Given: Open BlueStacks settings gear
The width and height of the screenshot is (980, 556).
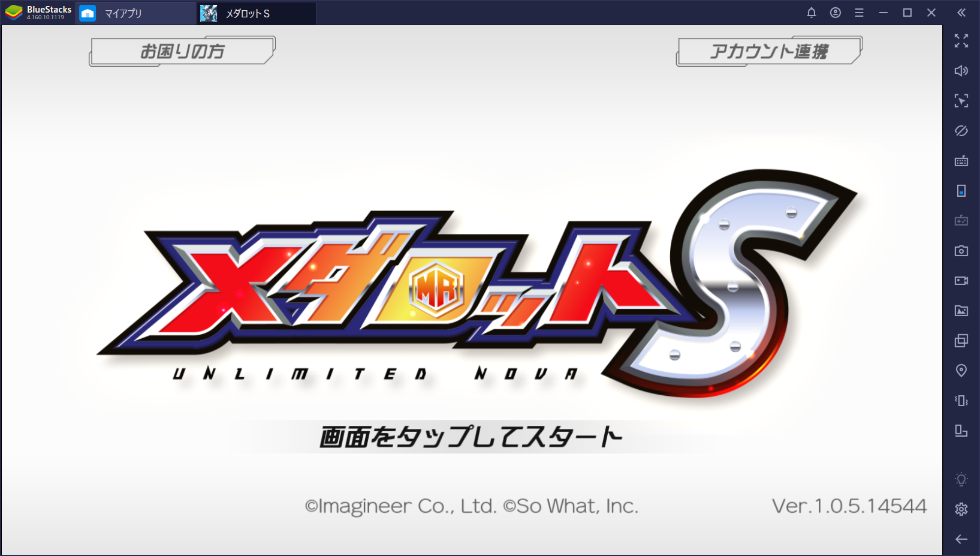Looking at the screenshot, I should tap(961, 509).
